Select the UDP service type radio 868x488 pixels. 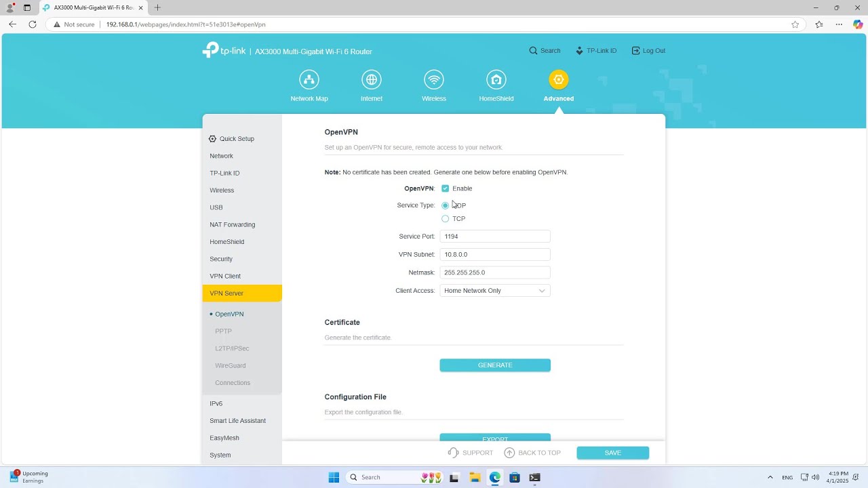coord(445,205)
